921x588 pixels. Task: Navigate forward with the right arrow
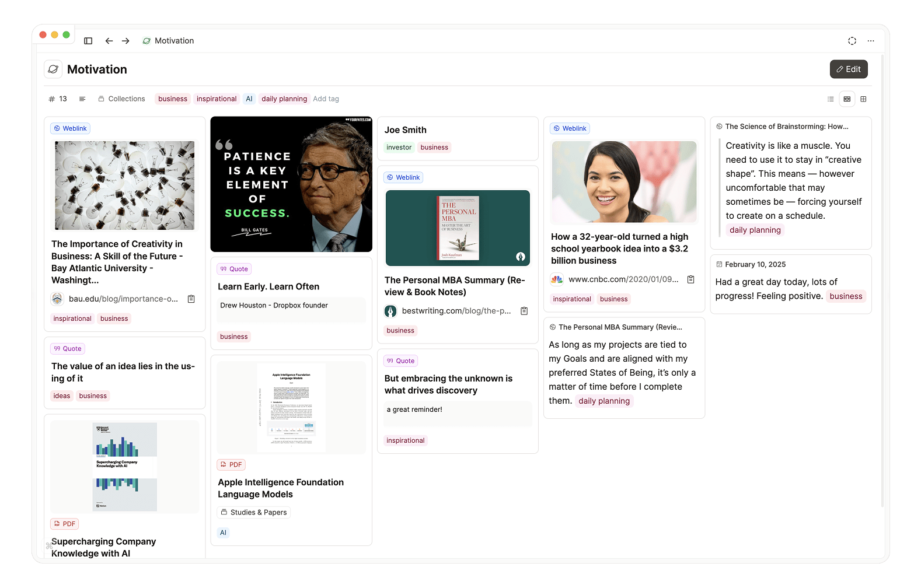point(125,41)
